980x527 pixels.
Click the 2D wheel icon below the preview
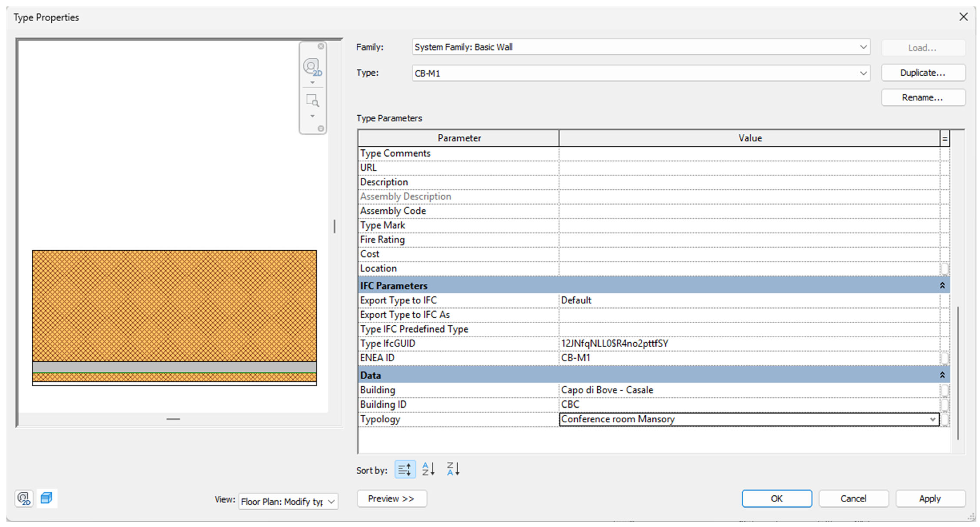click(24, 498)
